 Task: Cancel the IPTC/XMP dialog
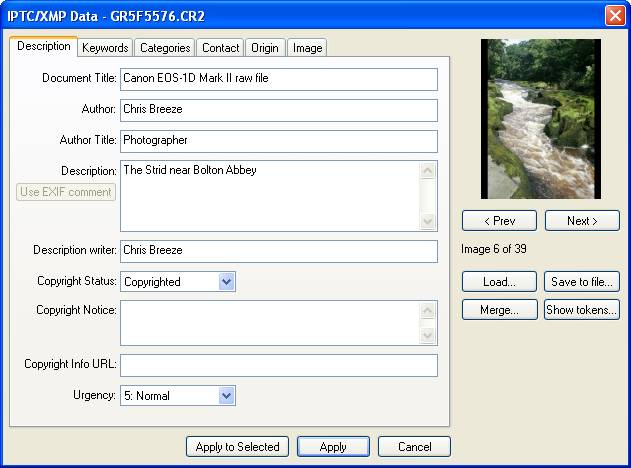click(414, 447)
